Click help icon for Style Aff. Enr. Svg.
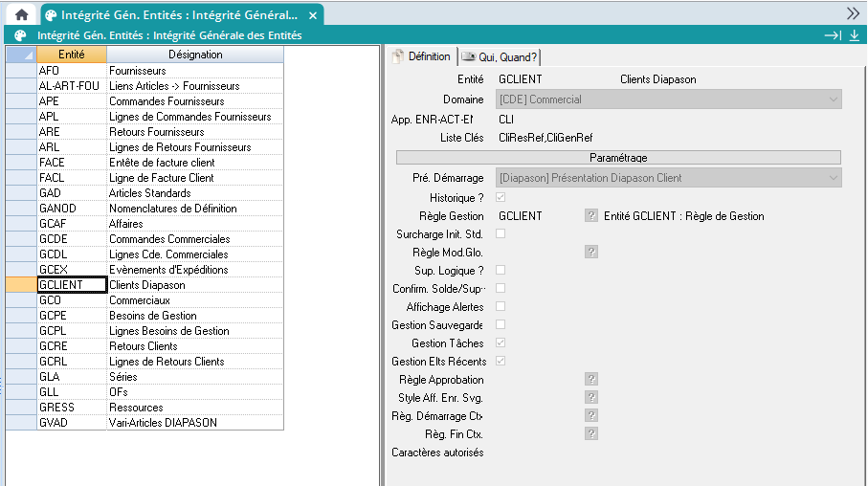868x486 pixels. (x=591, y=397)
